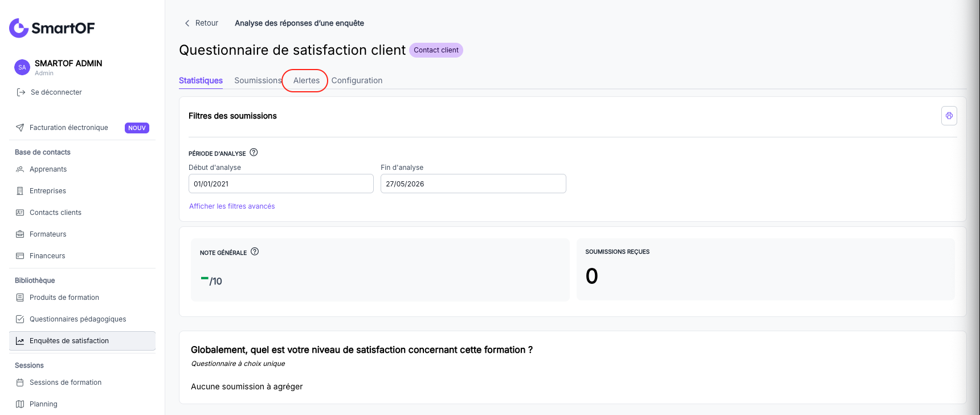Screen dimensions: 980x415
Task: Click the Apprenants people icon
Action: [x=20, y=169]
